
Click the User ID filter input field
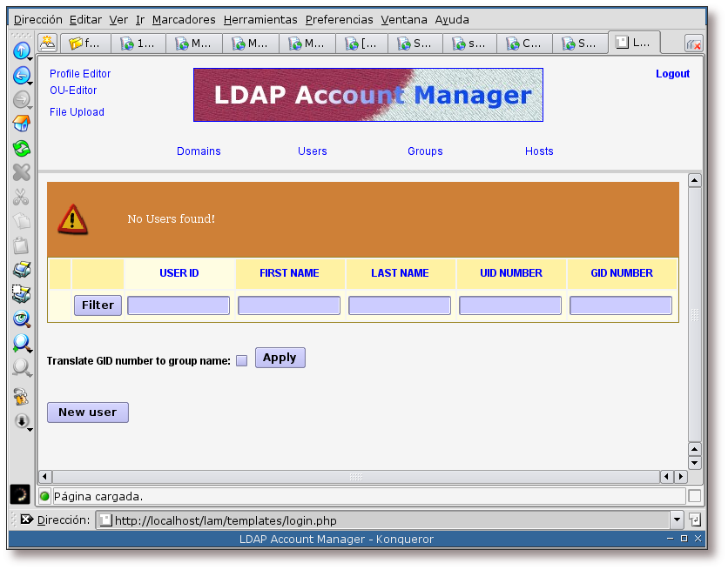[x=179, y=305]
